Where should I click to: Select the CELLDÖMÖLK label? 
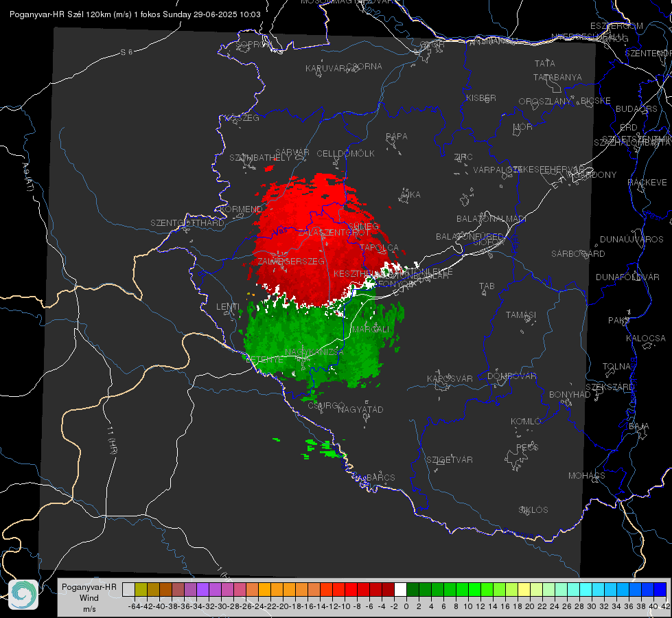click(x=345, y=153)
